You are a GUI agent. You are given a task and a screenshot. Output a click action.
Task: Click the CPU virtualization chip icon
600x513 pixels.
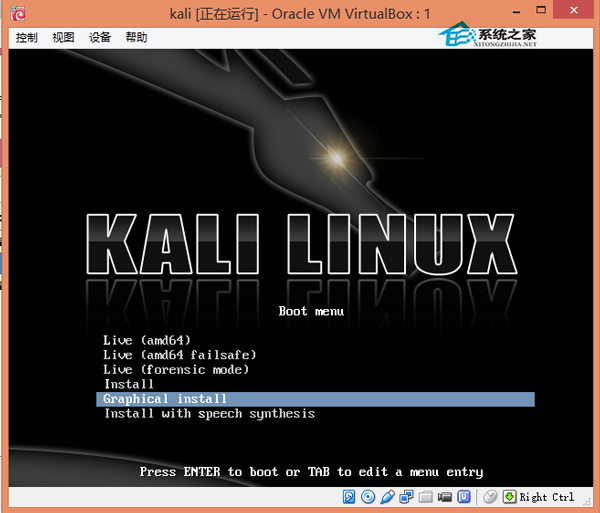(x=464, y=497)
